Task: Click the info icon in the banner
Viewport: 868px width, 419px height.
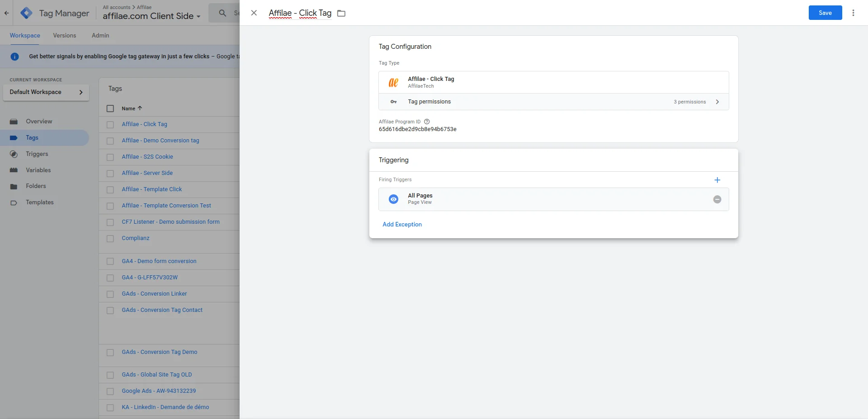Action: point(14,56)
